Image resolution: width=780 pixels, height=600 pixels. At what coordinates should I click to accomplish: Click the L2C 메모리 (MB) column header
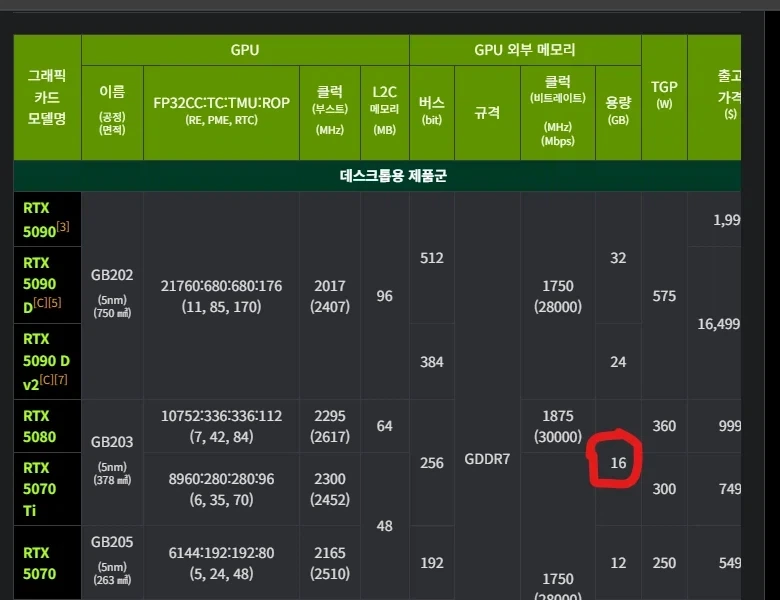tap(385, 112)
